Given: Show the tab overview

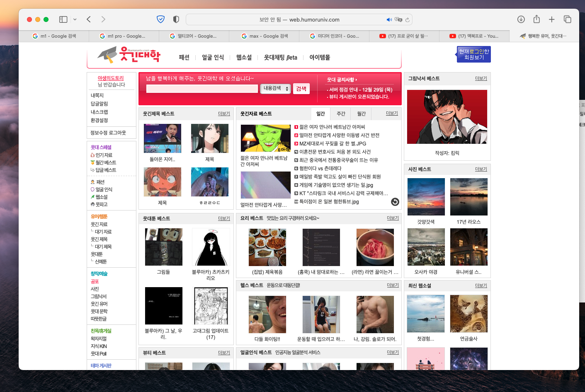Looking at the screenshot, I should pyautogui.click(x=568, y=19).
